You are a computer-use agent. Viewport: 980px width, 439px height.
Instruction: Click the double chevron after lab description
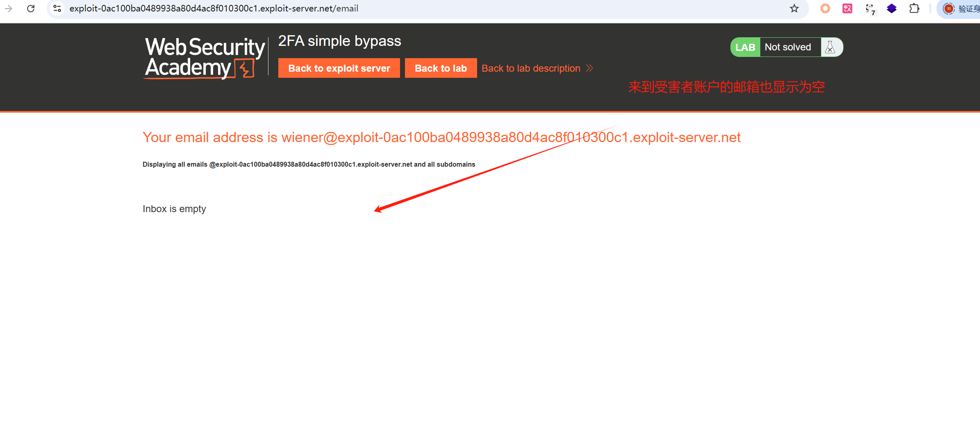pyautogui.click(x=589, y=68)
